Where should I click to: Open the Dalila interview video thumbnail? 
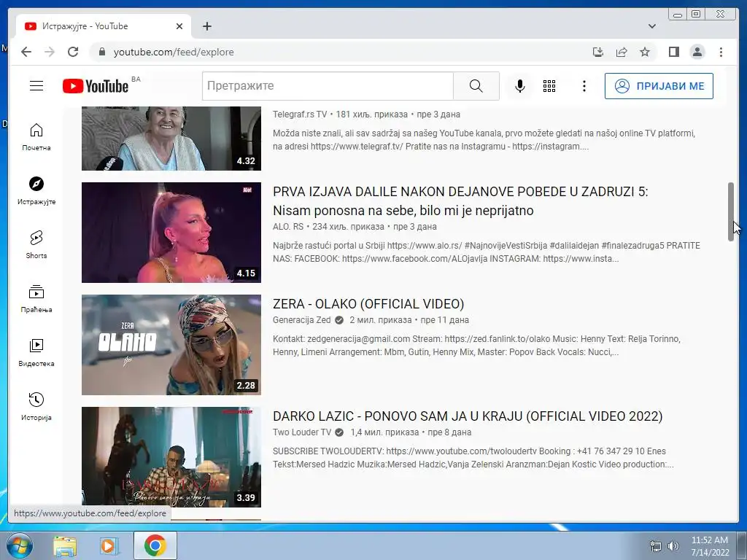(171, 233)
